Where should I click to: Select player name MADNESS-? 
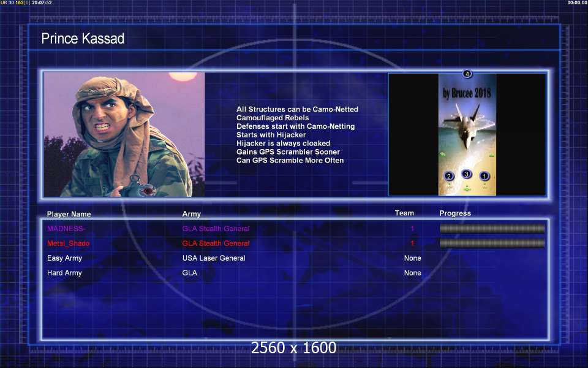point(66,228)
